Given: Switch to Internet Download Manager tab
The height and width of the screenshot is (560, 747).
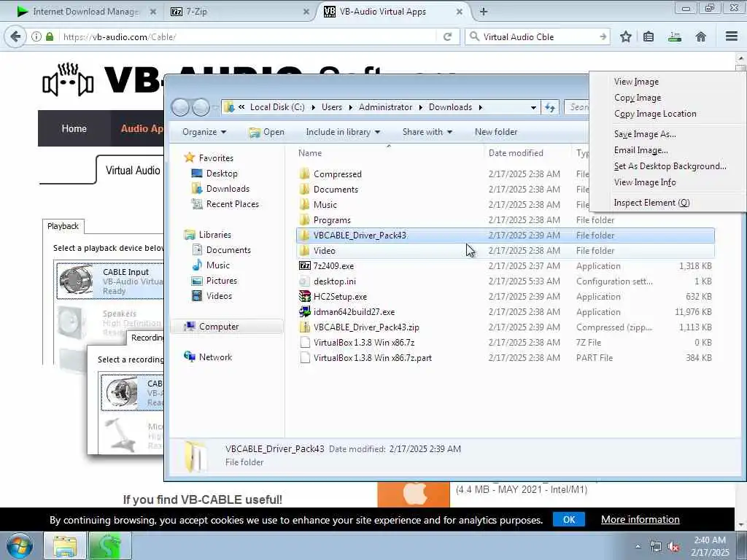Looking at the screenshot, I should [x=86, y=12].
